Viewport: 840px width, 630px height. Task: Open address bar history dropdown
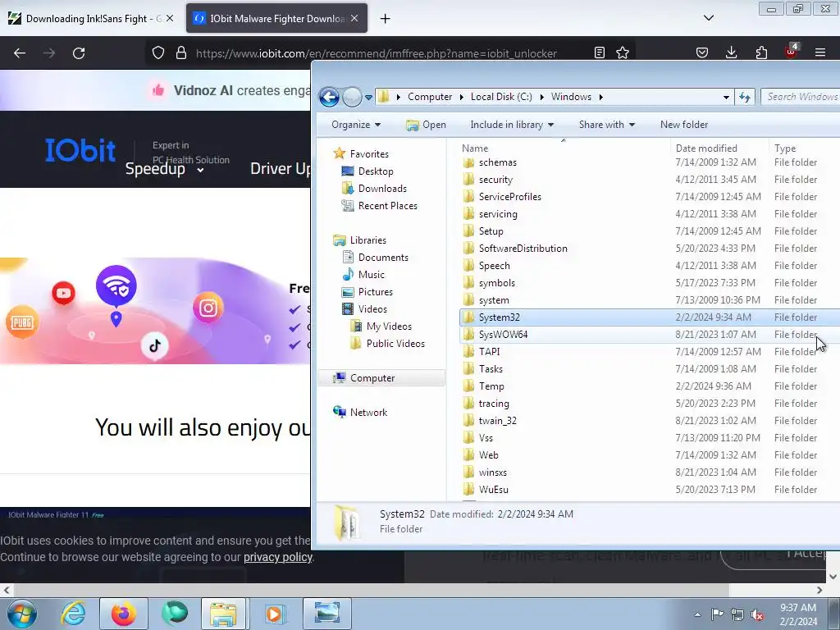[x=726, y=98]
